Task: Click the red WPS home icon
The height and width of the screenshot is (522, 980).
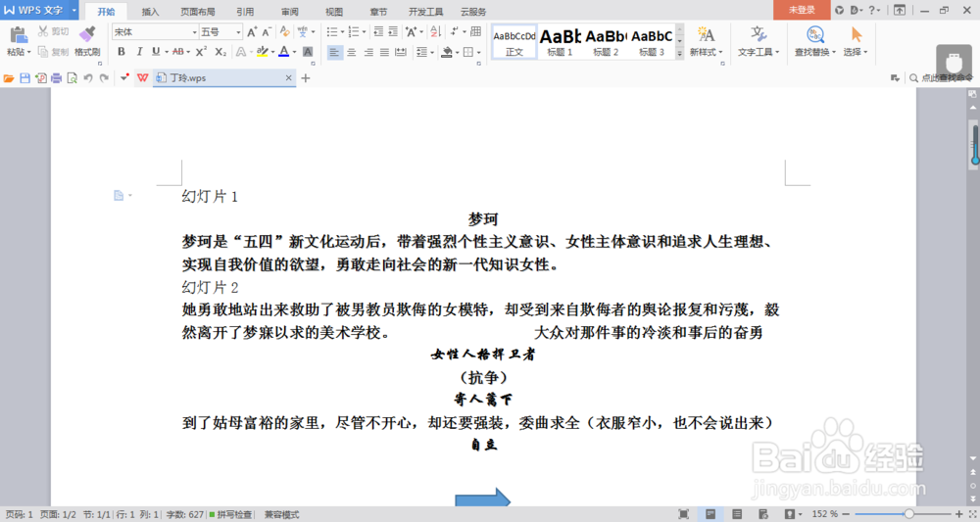Action: [142, 78]
